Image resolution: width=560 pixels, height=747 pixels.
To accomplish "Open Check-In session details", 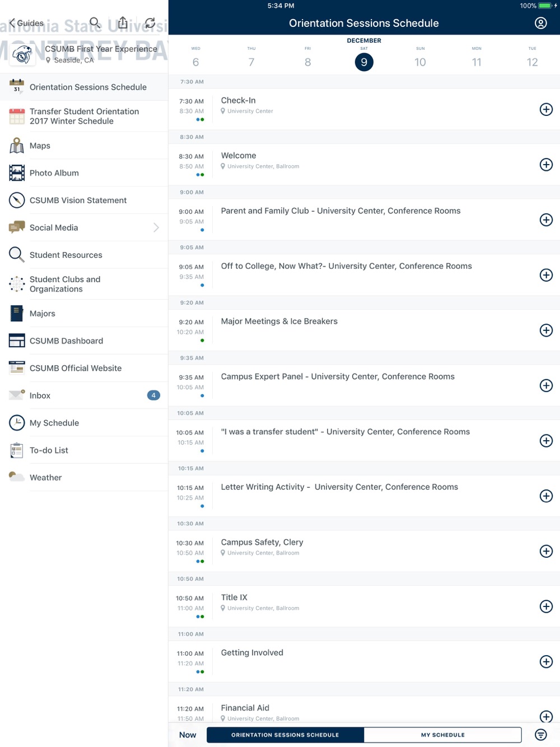I will tap(364, 109).
